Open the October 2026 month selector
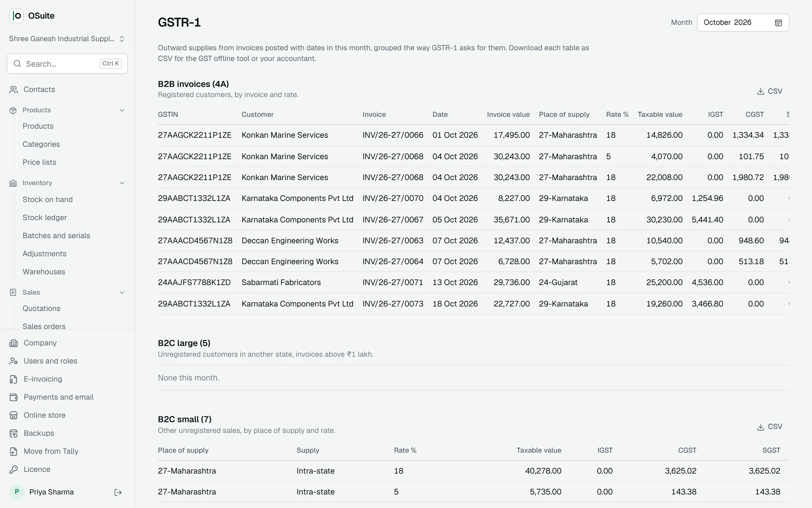The image size is (812, 508). pyautogui.click(x=743, y=23)
